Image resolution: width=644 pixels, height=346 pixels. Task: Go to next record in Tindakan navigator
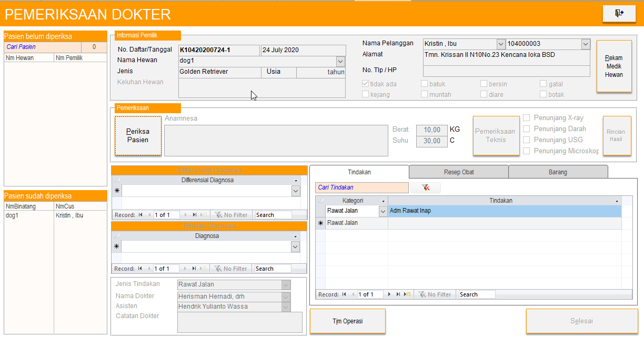(x=390, y=294)
